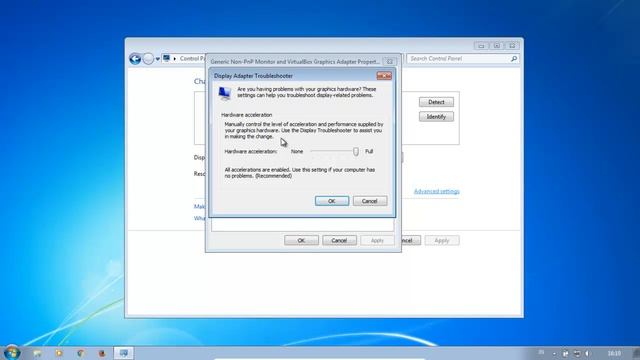Go forward in the Control Panel window
The image size is (640, 360).
click(x=148, y=59)
